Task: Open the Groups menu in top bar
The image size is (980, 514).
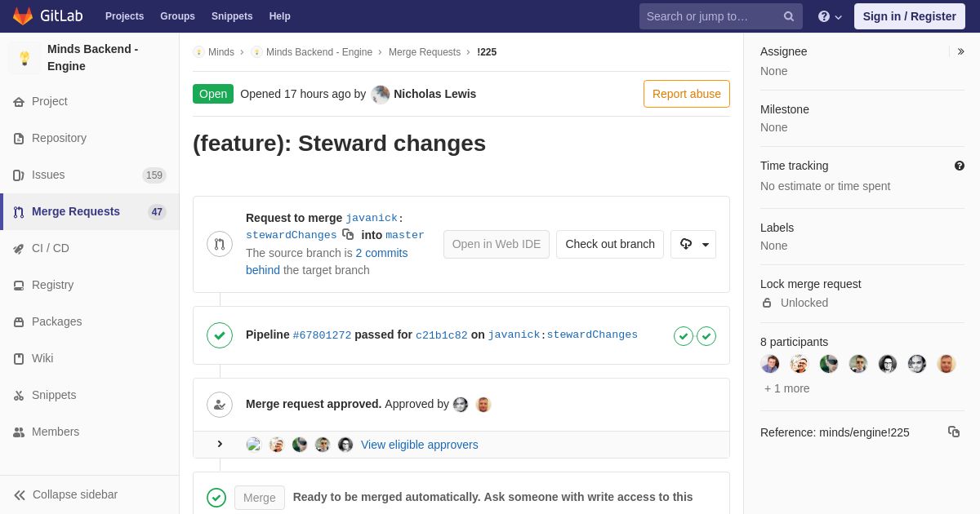Action: point(177,16)
